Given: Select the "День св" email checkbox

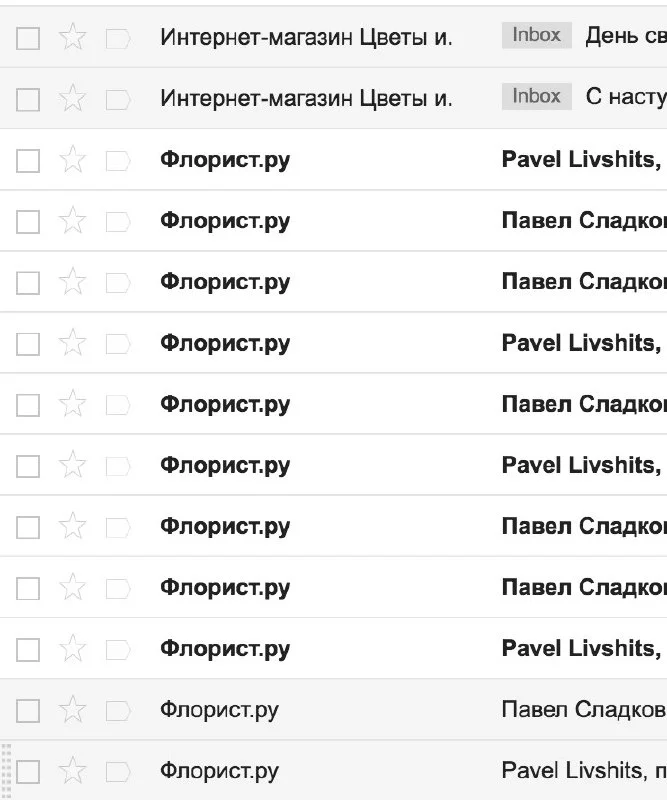Looking at the screenshot, I should pyautogui.click(x=28, y=38).
